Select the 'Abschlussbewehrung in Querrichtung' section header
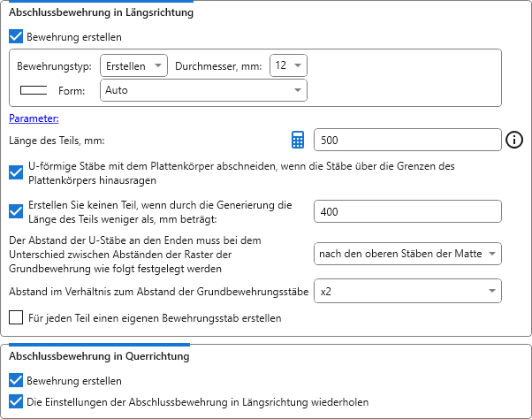 (99, 356)
